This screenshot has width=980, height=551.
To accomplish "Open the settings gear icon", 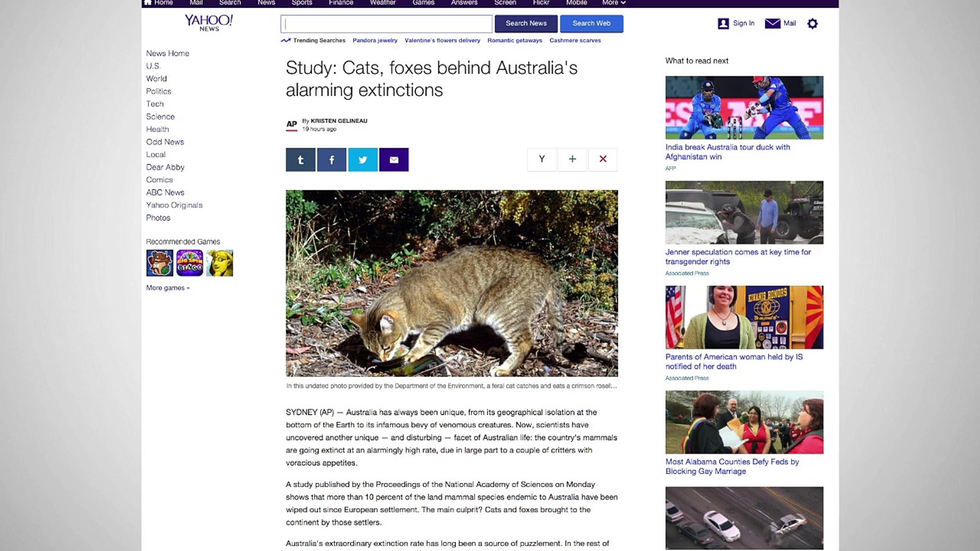I will point(813,23).
